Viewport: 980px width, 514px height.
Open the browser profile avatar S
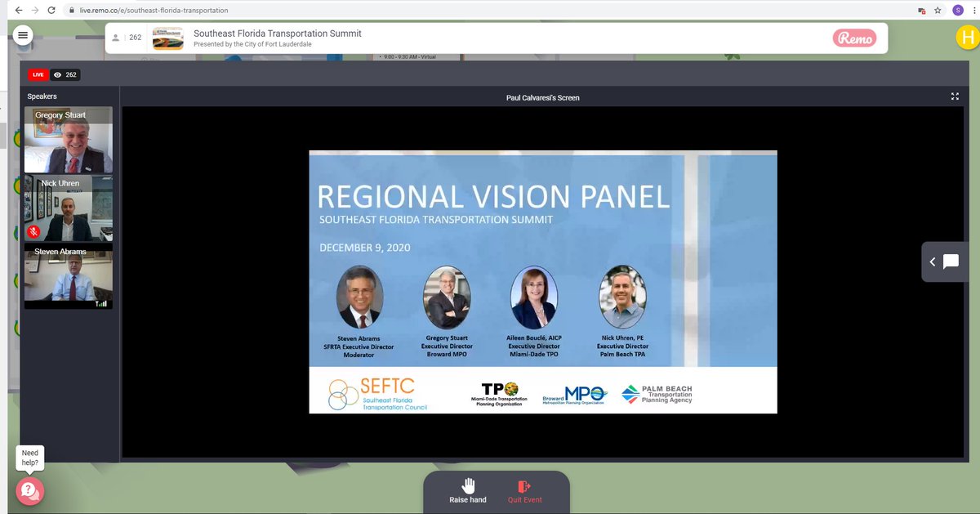coord(957,10)
